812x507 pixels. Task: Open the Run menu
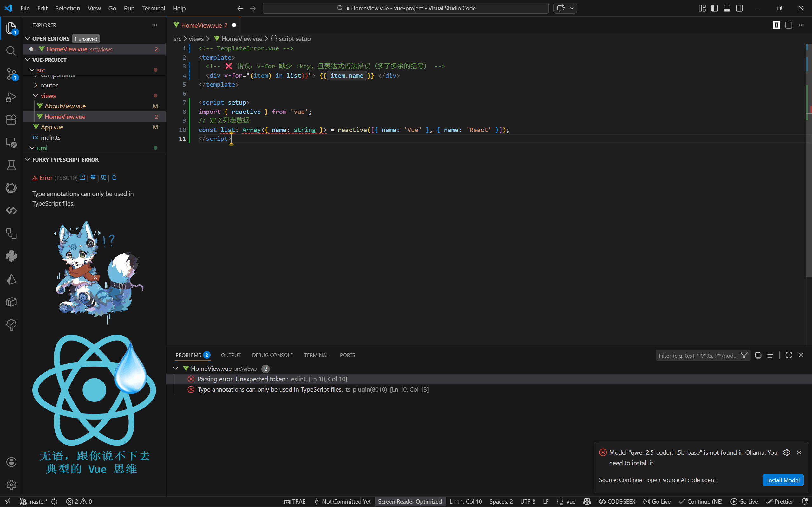click(x=129, y=8)
